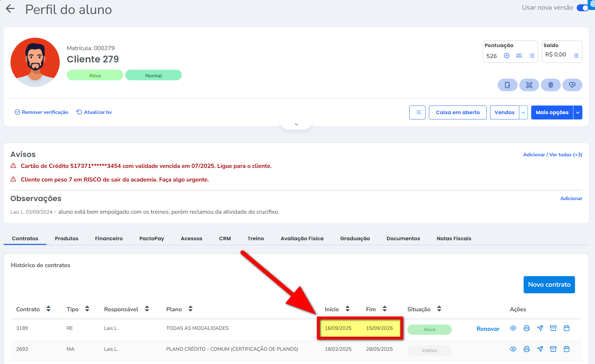The height and width of the screenshot is (364, 595).
Task: Click the heart health icon button
Action: [x=572, y=85]
